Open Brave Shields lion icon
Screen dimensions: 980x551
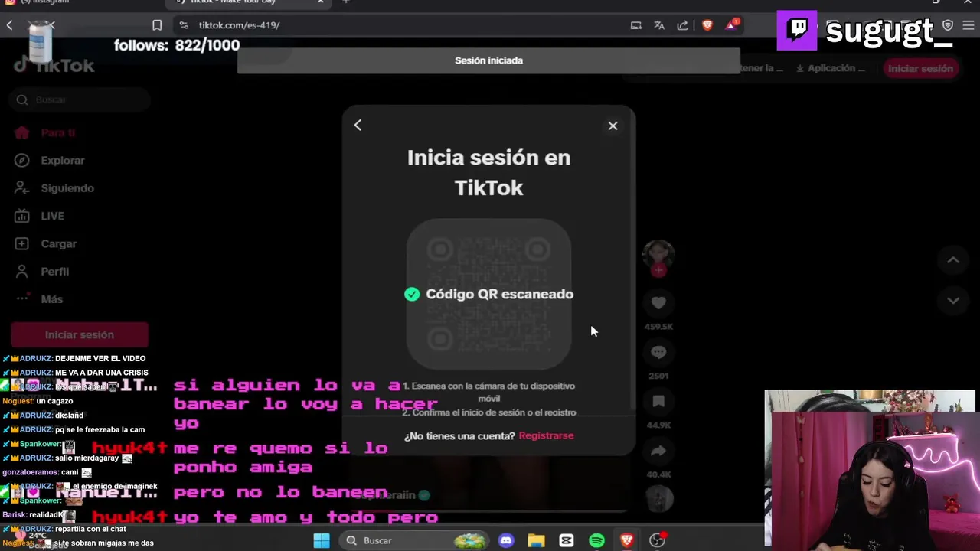707,25
